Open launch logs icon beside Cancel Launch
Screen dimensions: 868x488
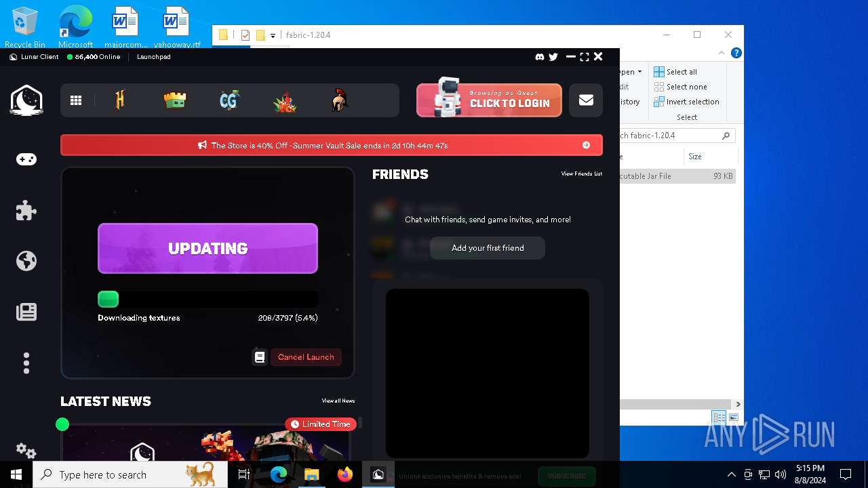260,357
